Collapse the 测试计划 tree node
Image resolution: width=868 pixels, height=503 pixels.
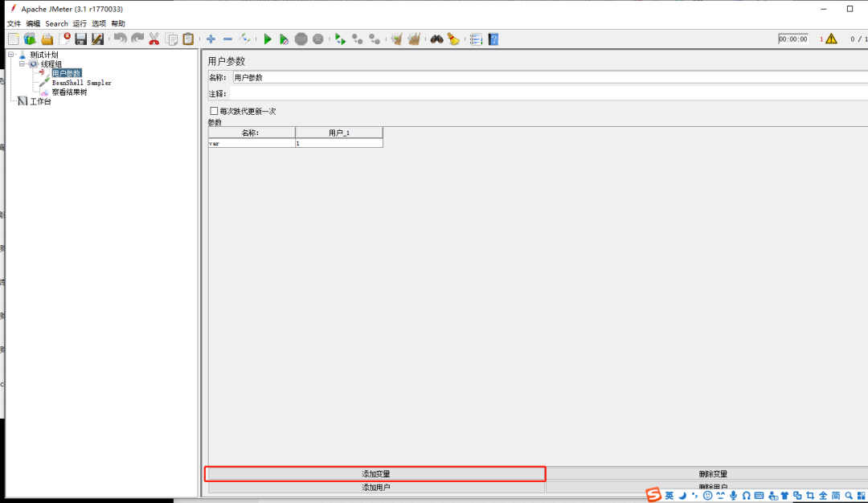tap(10, 54)
